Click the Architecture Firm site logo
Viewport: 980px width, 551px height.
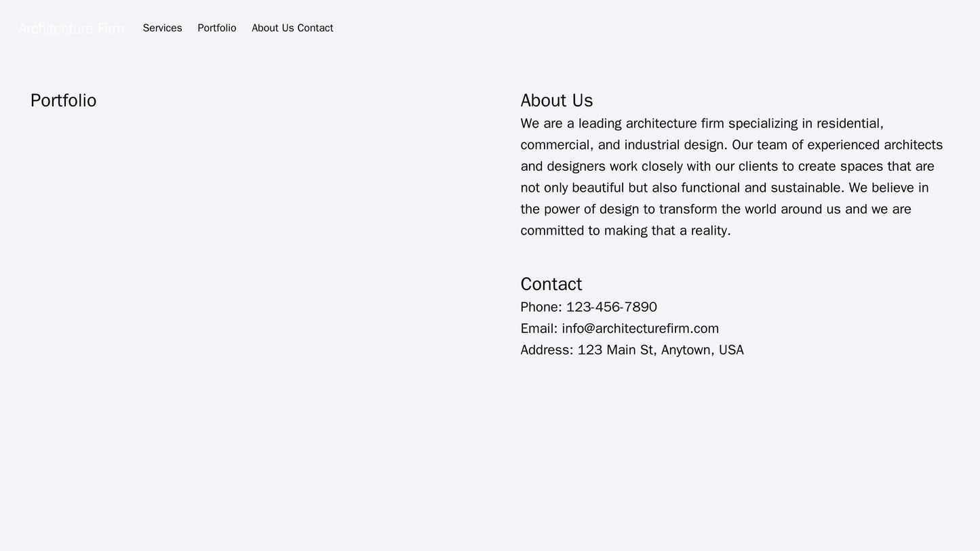[71, 28]
